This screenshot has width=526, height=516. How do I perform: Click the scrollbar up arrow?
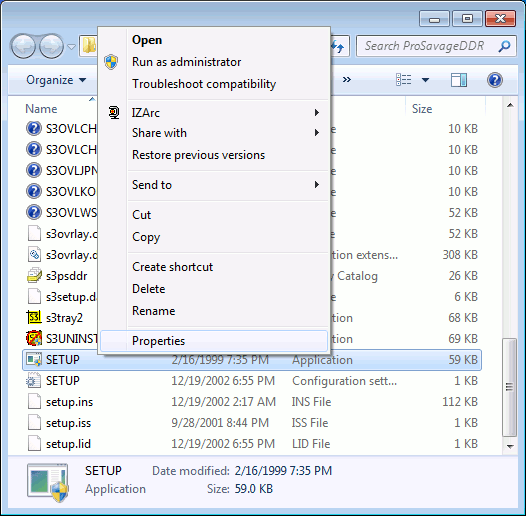click(x=510, y=105)
